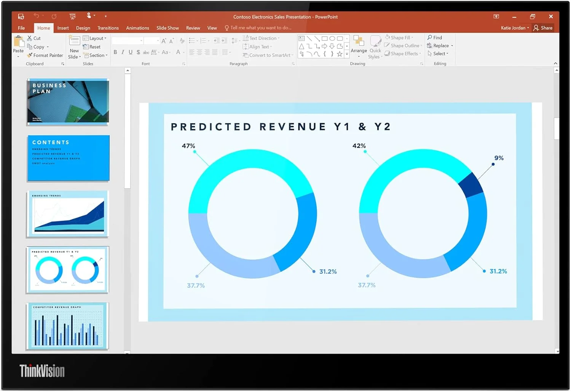Pick the five-point star shape
The width and height of the screenshot is (571, 392).
point(340,54)
